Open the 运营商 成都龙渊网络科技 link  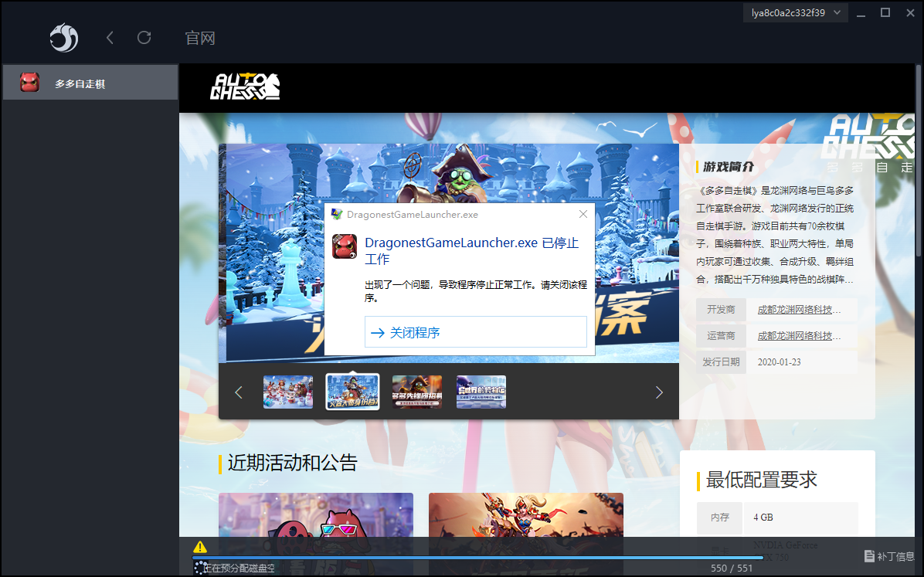click(799, 336)
